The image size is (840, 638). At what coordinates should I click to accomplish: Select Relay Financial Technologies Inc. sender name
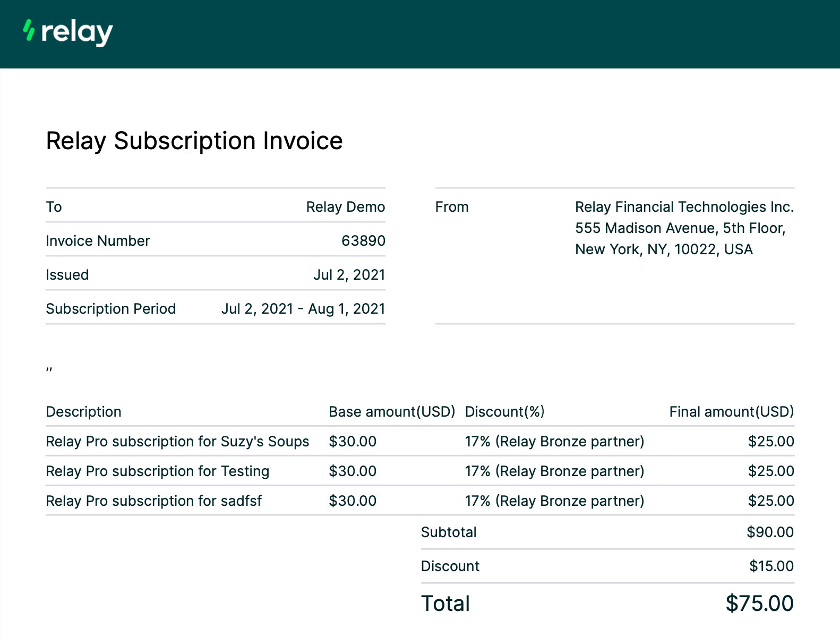[x=684, y=207]
